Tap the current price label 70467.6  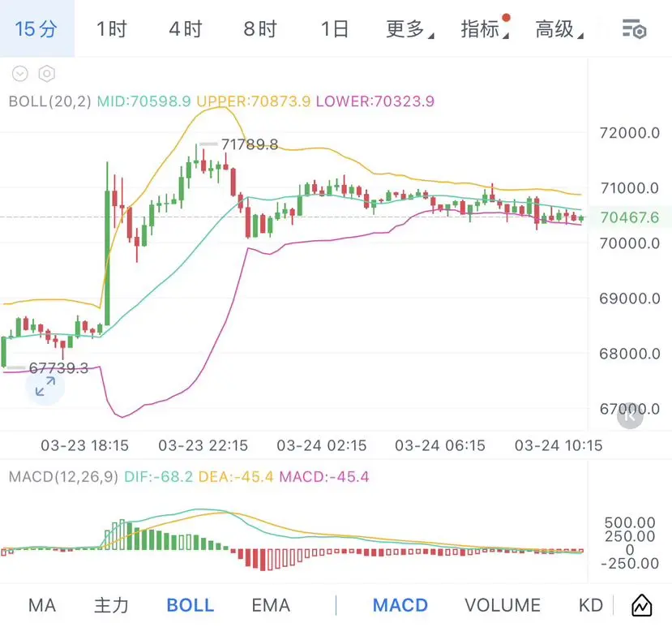pyautogui.click(x=630, y=217)
